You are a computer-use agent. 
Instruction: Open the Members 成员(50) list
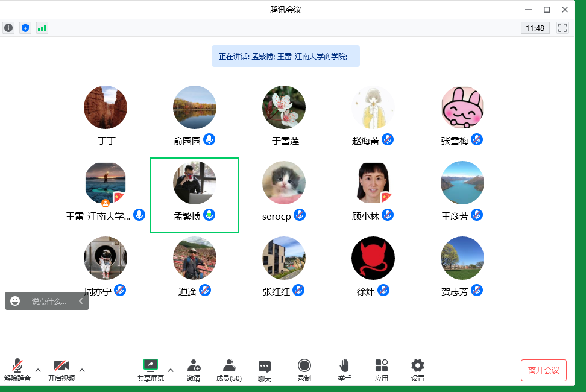(x=229, y=370)
